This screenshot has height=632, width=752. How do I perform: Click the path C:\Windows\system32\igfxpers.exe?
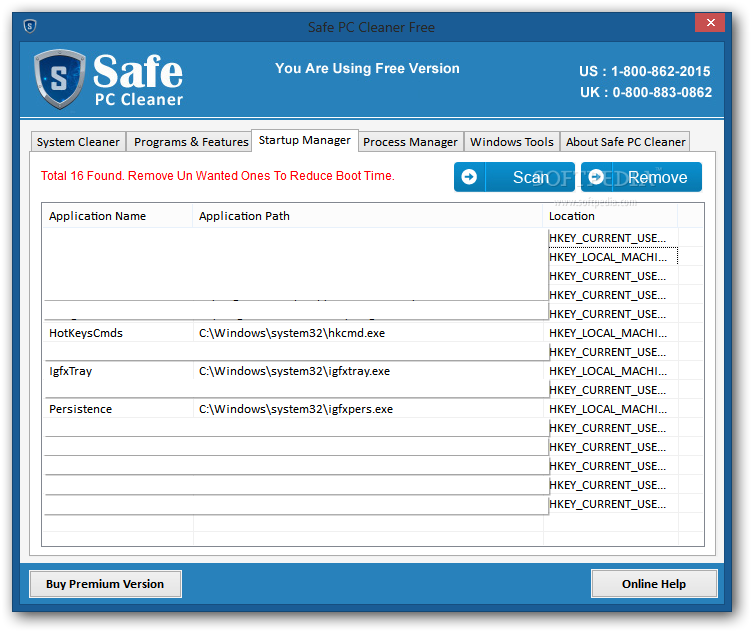(x=296, y=409)
